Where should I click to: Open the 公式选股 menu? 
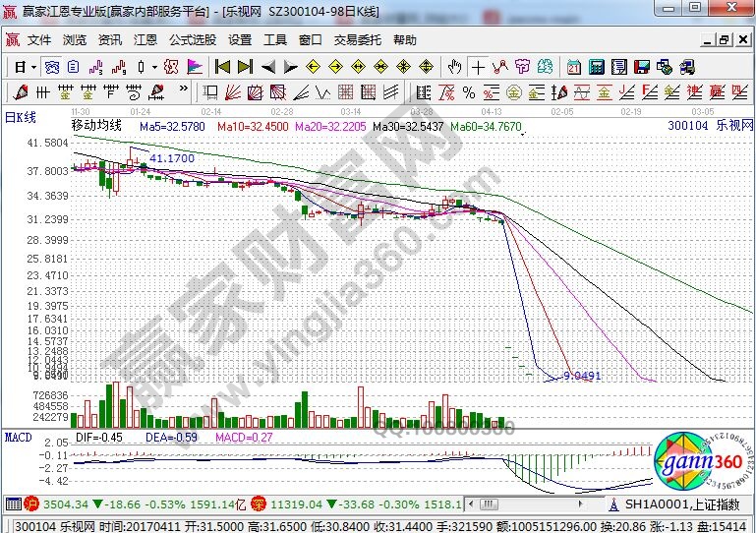[x=192, y=40]
